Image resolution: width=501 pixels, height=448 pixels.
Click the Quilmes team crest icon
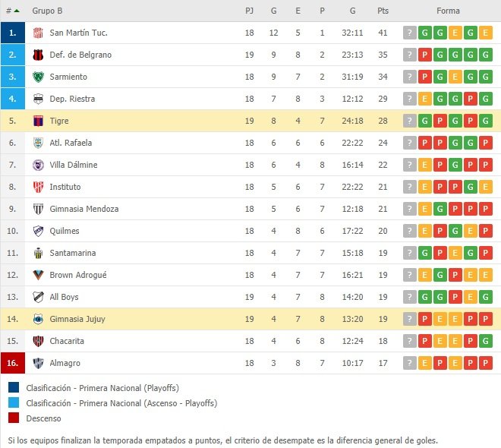(38, 231)
